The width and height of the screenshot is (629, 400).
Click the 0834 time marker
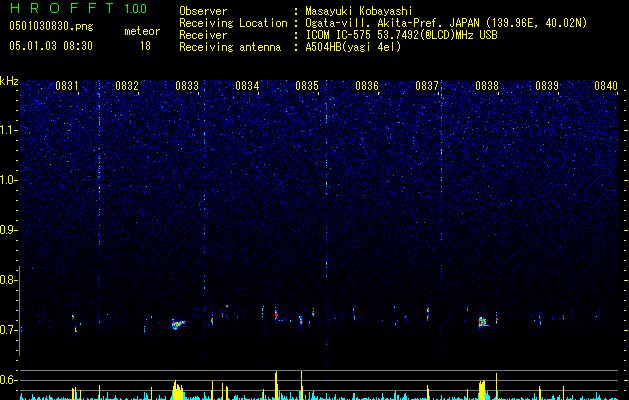pos(247,86)
